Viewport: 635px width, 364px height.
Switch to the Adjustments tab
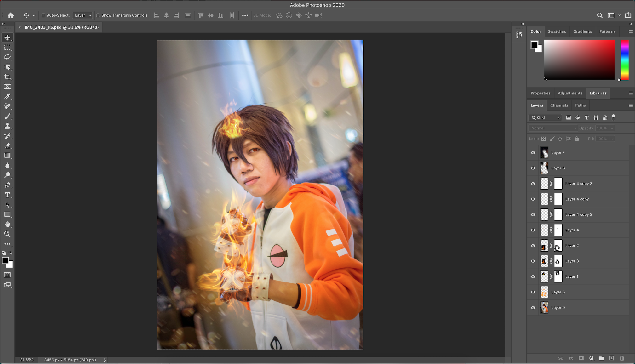tap(570, 93)
